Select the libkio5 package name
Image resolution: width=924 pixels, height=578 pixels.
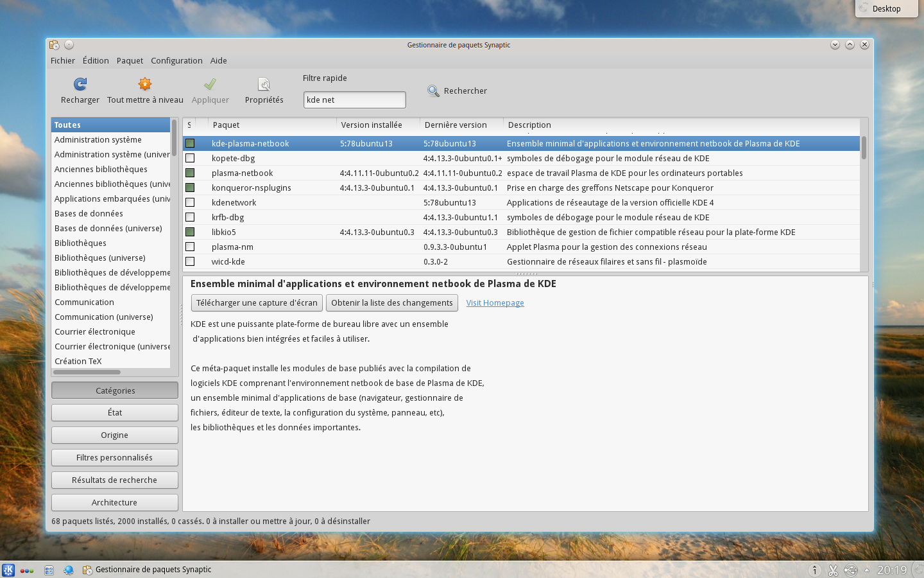224,232
